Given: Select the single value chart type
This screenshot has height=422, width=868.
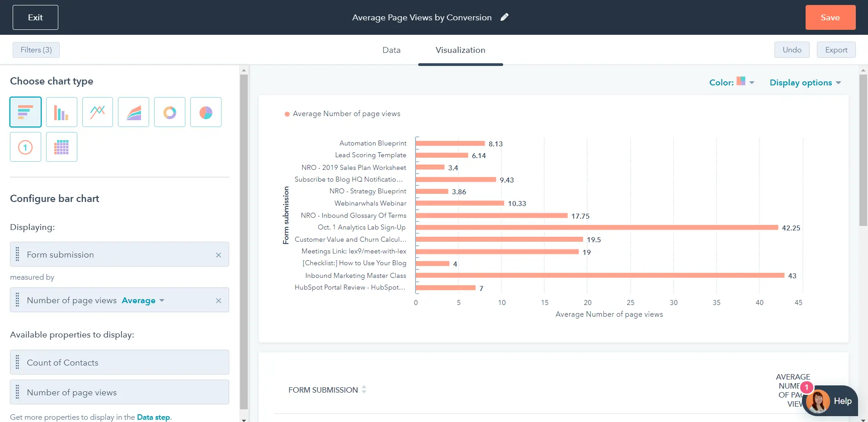Looking at the screenshot, I should click(25, 146).
